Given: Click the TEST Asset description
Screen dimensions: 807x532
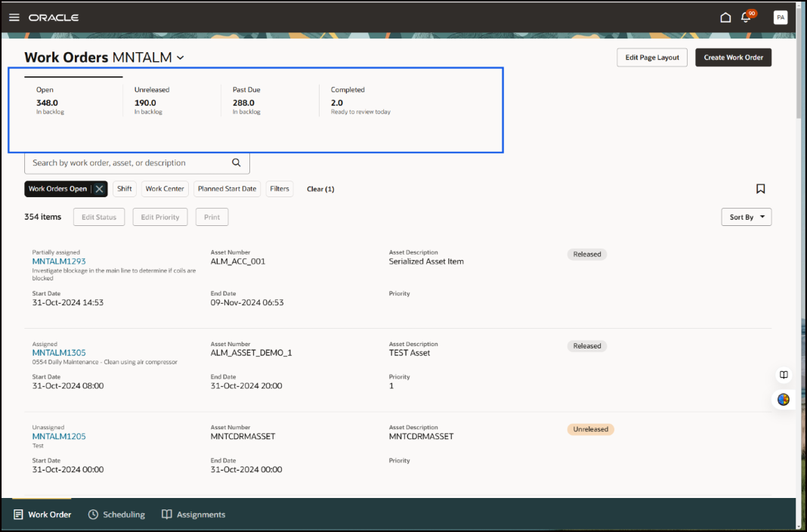Looking at the screenshot, I should (409, 353).
